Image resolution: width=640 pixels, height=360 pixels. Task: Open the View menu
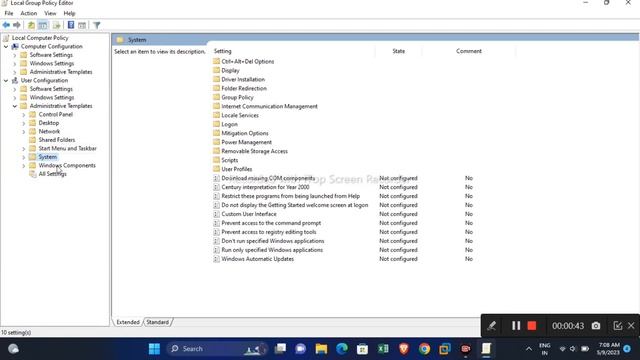(50, 13)
